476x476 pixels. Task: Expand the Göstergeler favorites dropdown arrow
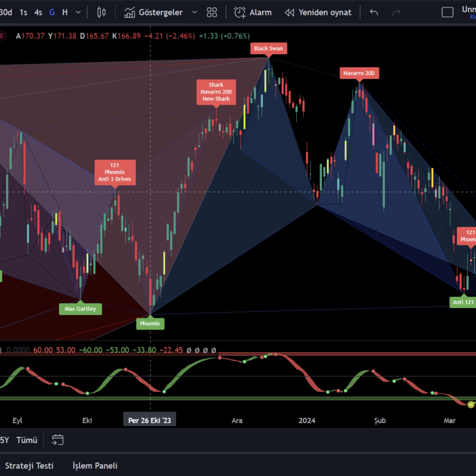pos(195,12)
